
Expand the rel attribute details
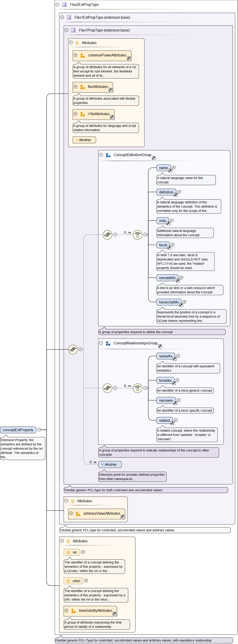pos(83,552)
